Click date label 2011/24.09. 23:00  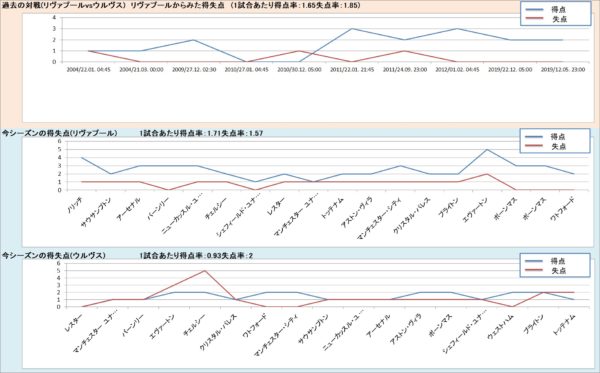(405, 70)
